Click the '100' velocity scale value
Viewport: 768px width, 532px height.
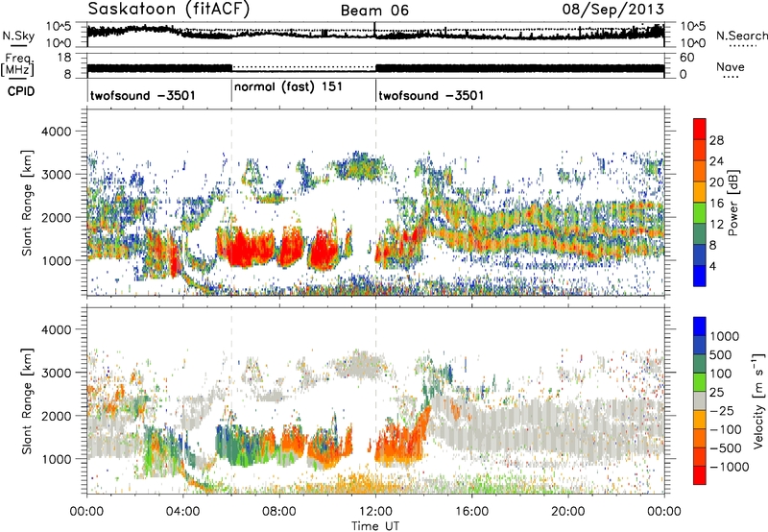721,374
